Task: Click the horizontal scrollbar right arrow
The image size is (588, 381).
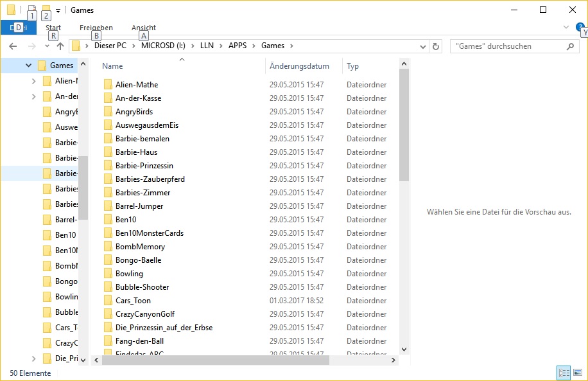Action: (393, 360)
